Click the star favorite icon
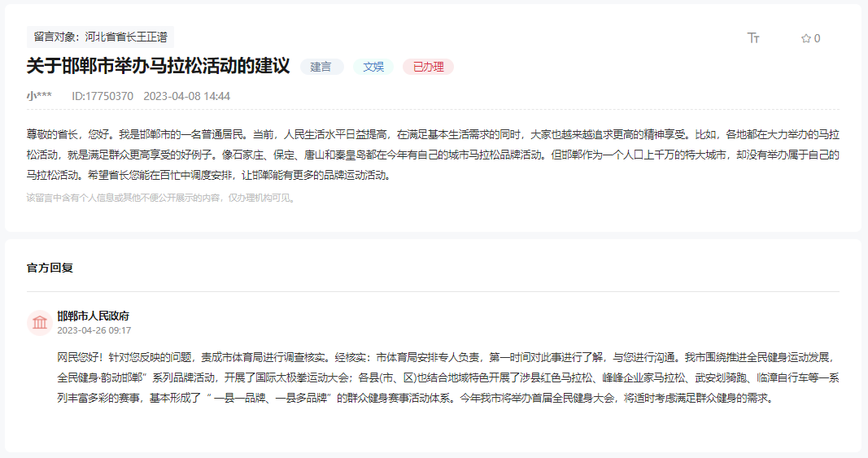The height and width of the screenshot is (458, 868). [805, 38]
